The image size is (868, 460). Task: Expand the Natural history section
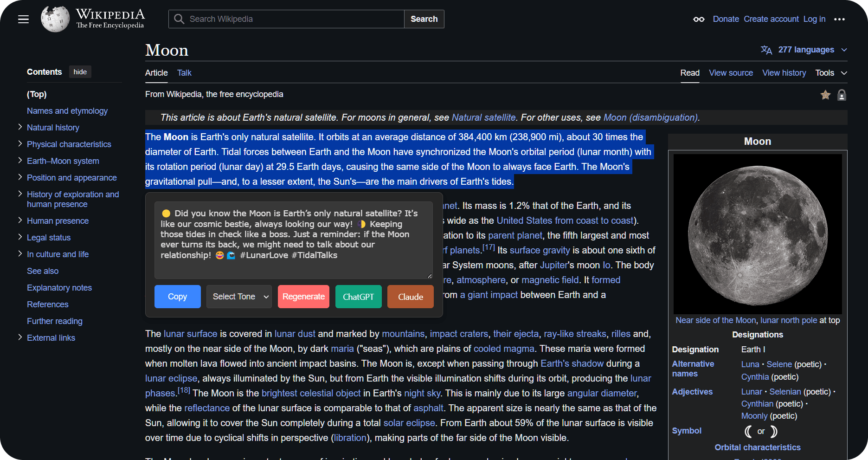(20, 127)
